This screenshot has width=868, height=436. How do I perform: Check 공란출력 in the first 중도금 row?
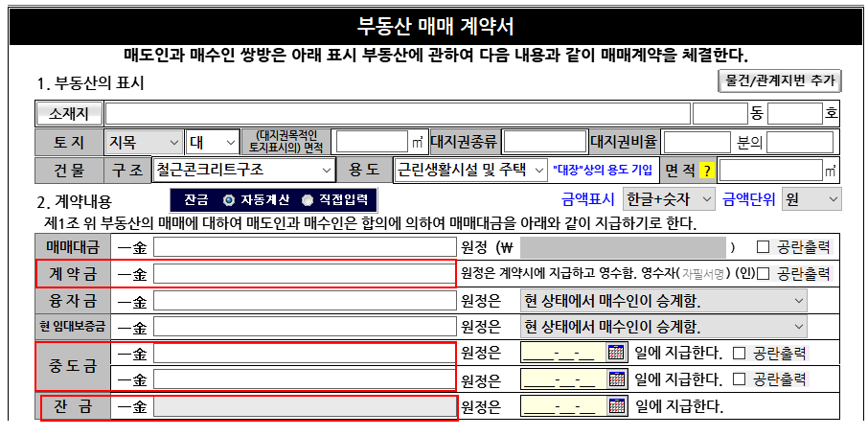(739, 353)
